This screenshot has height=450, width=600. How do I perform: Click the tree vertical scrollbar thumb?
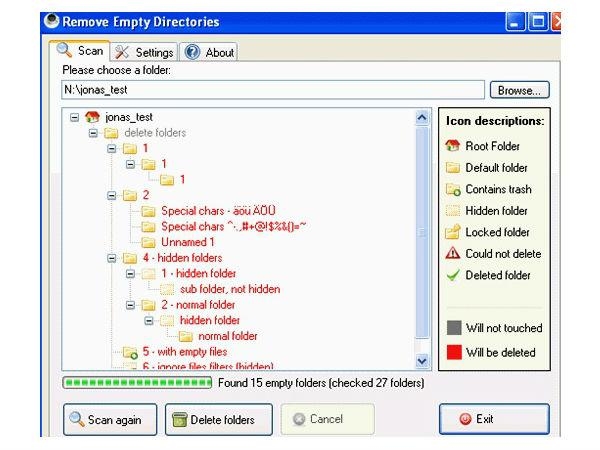click(x=422, y=233)
